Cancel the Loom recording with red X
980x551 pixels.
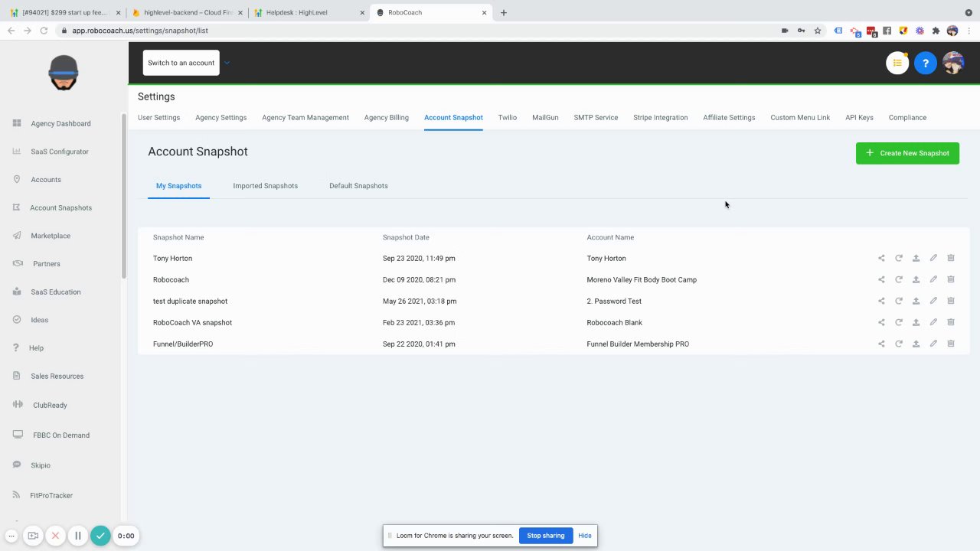coord(55,536)
